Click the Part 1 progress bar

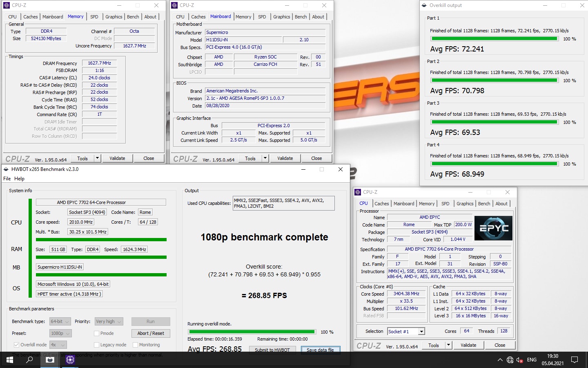(494, 39)
